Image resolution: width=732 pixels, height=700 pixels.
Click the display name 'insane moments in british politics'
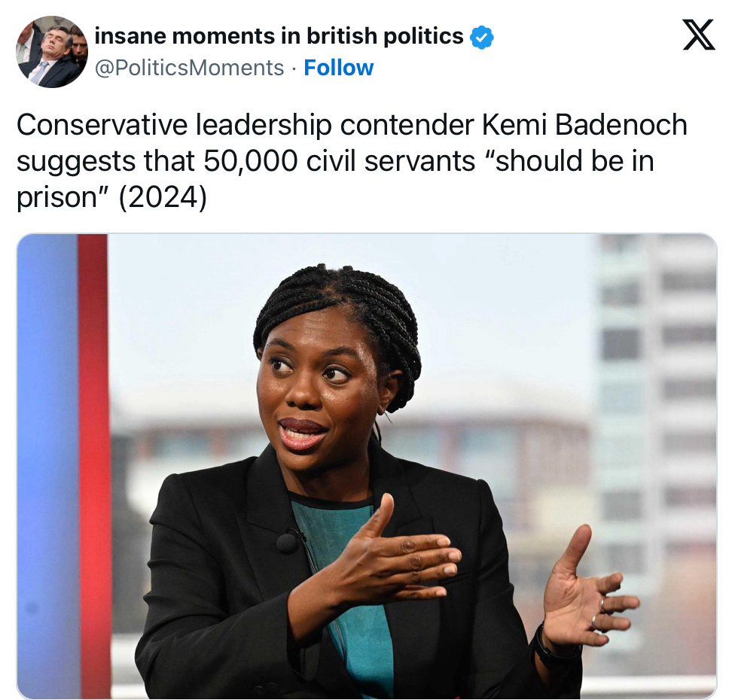279,35
